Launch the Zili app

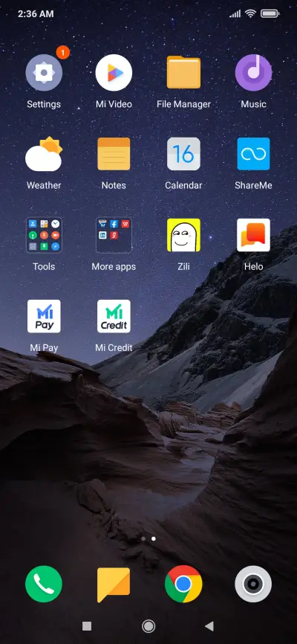click(183, 235)
